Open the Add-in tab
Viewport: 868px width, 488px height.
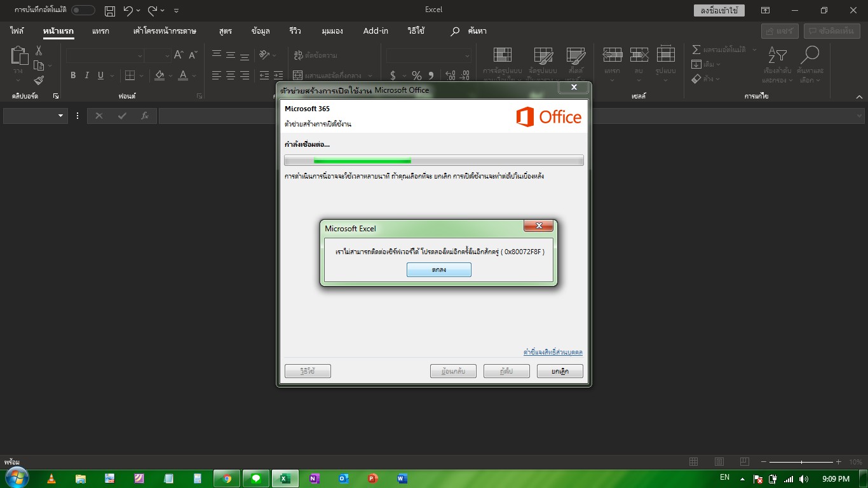pos(376,31)
